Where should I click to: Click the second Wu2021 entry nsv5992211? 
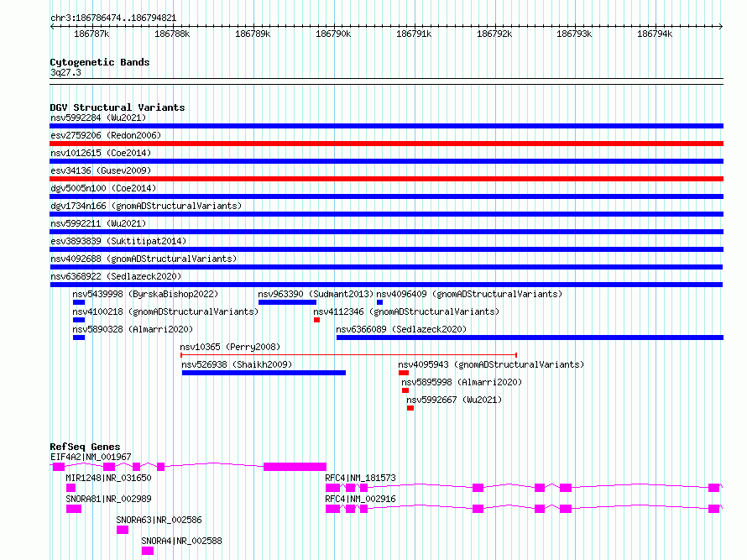[98, 223]
